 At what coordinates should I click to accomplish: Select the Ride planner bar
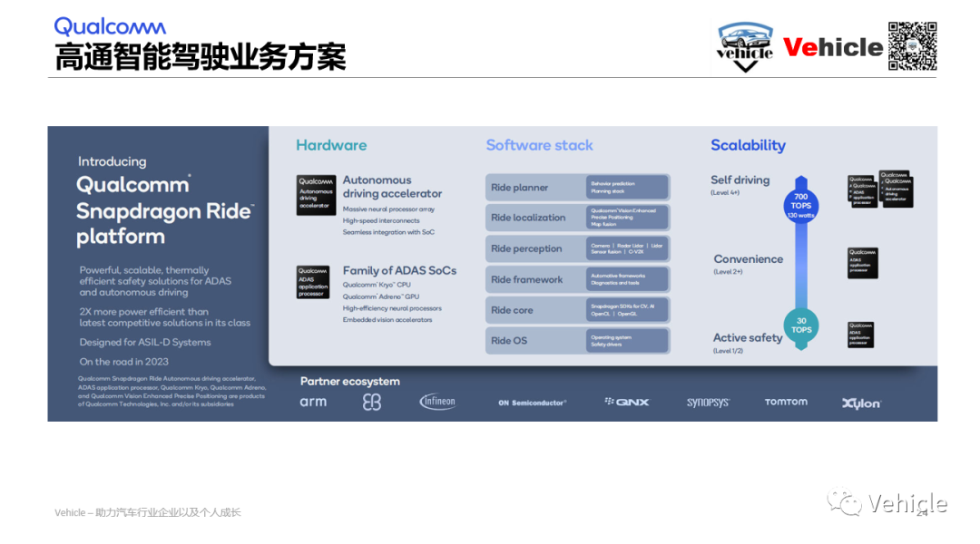point(577,188)
